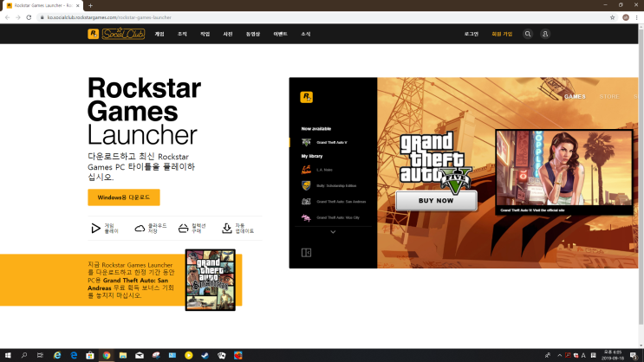The height and width of the screenshot is (362, 644).
Task: Open the 이벤트 menu item
Action: coord(281,34)
